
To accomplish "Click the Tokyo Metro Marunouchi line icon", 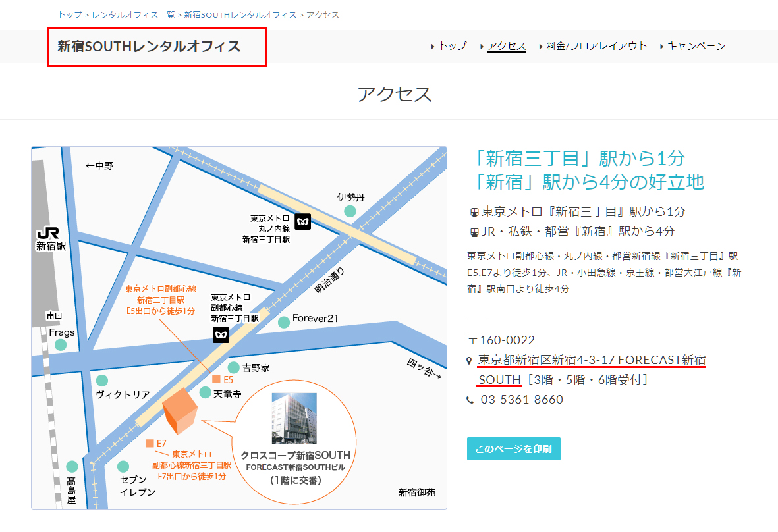I will (x=302, y=221).
